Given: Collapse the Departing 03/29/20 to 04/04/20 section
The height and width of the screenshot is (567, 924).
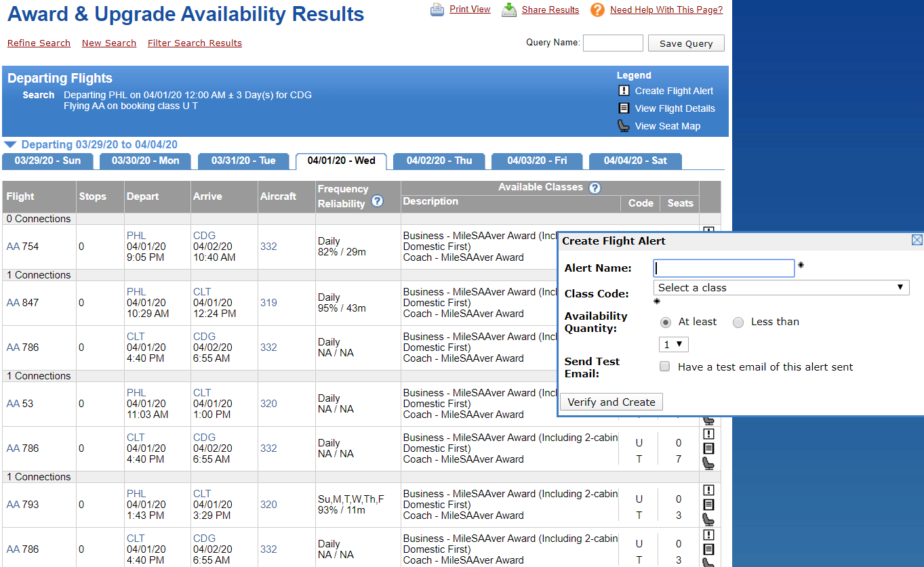Looking at the screenshot, I should coord(9,144).
